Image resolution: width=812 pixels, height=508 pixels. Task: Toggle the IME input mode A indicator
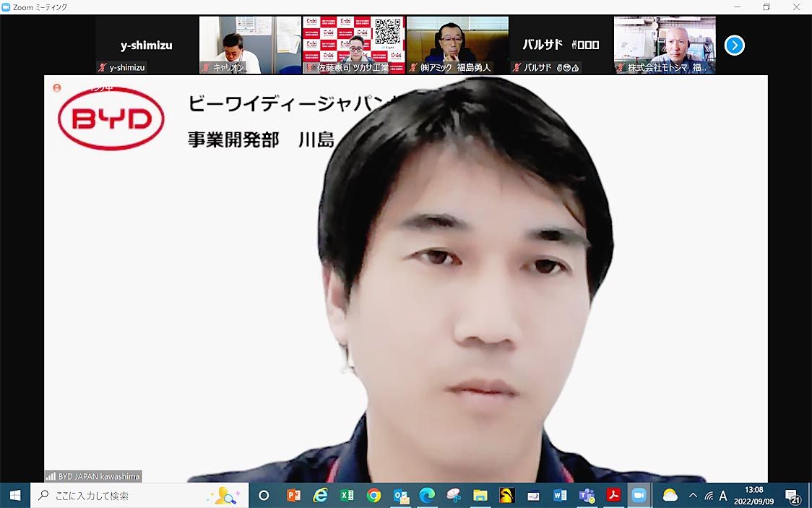[723, 496]
